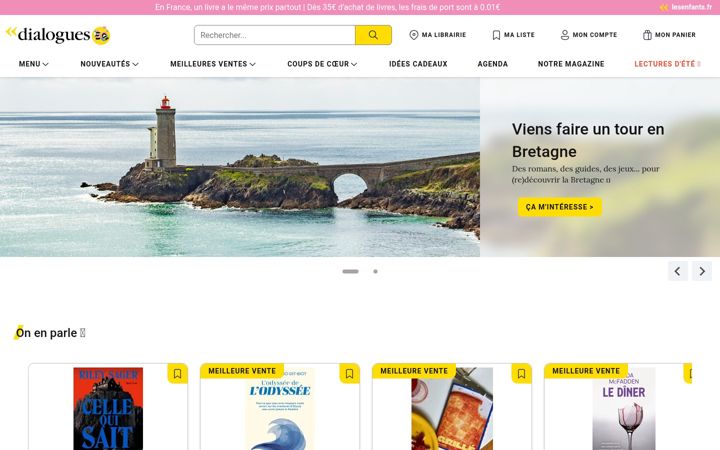The height and width of the screenshot is (450, 720).
Task: Click the Ma Liste label
Action: pyautogui.click(x=519, y=35)
